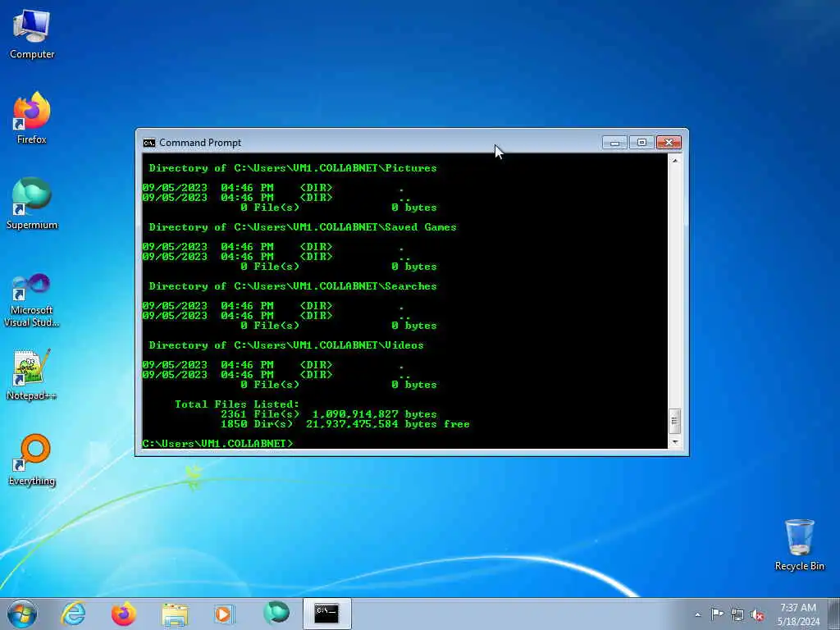840x630 pixels.
Task: Open Command Prompt window system menu icon
Action: point(149,143)
